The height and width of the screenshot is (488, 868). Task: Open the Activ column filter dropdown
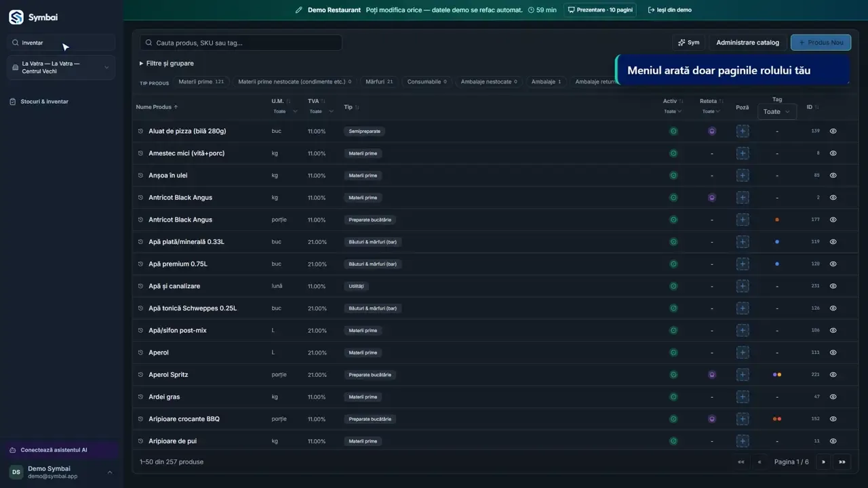pyautogui.click(x=673, y=111)
